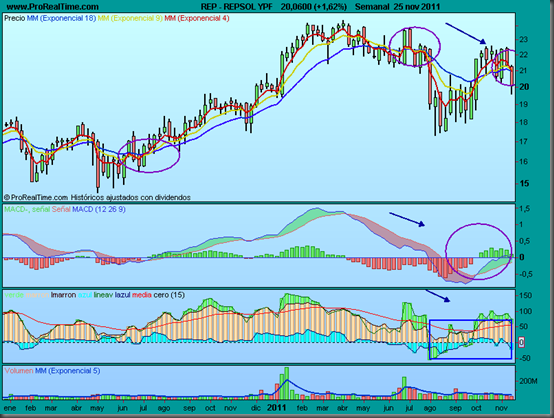Click the red 'media' legend label
The image size is (554, 418).
click(x=142, y=295)
